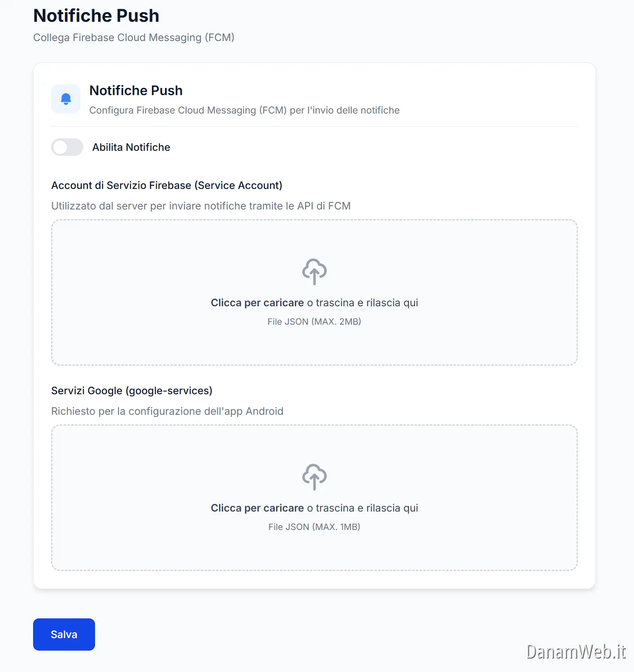The width and height of the screenshot is (634, 672).
Task: Click the Notifiche Push page title
Action: pos(96,16)
